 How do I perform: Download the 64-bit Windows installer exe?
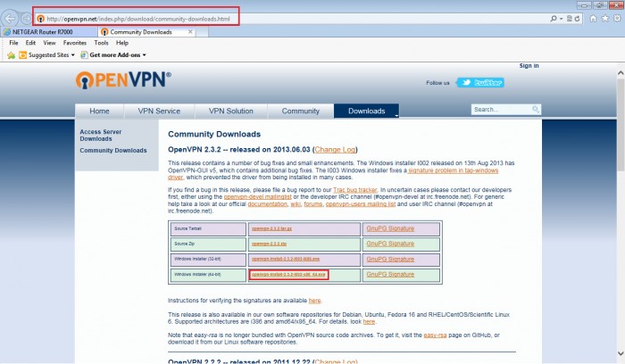(x=288, y=275)
